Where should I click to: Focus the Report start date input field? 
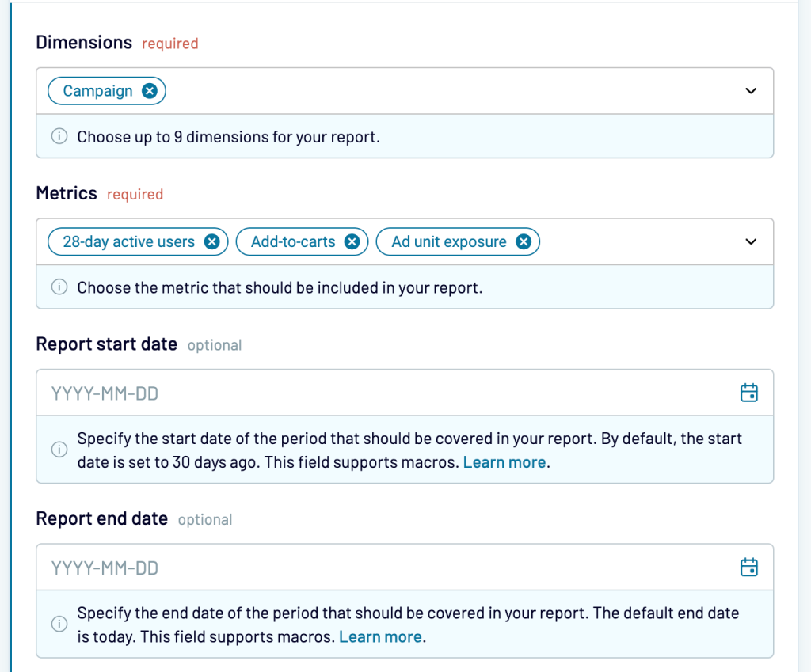pyautogui.click(x=380, y=393)
